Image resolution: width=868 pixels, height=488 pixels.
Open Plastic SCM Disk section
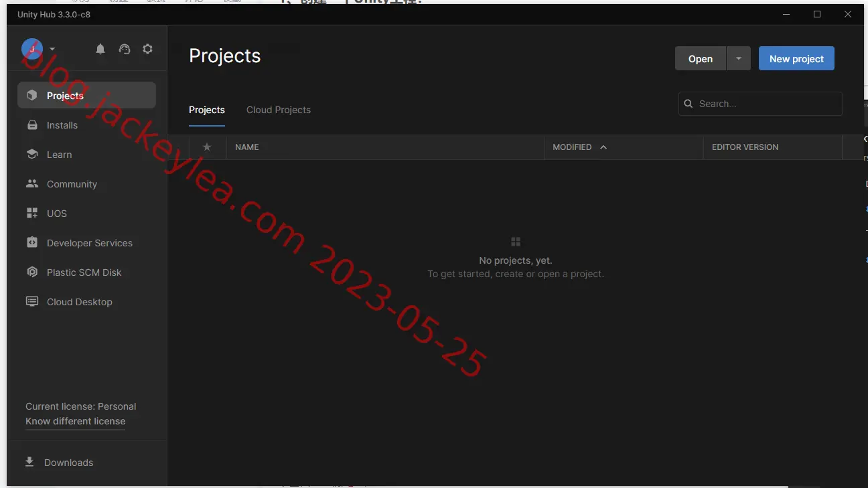pyautogui.click(x=86, y=272)
